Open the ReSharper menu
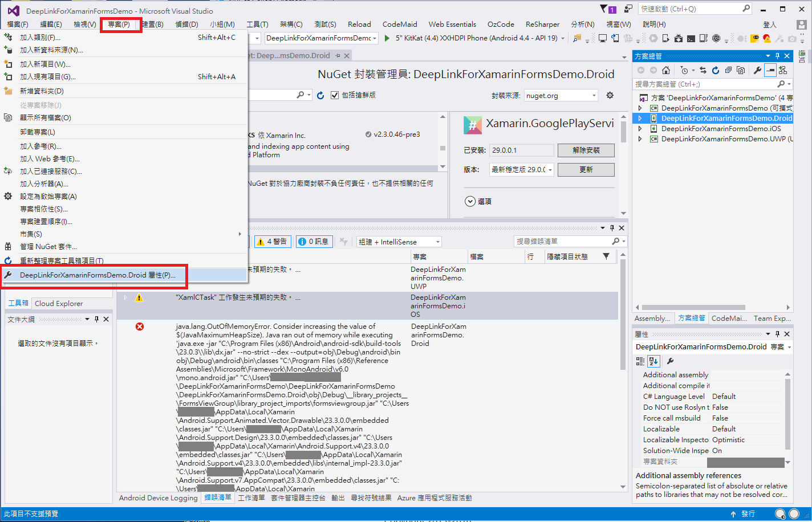 click(542, 25)
